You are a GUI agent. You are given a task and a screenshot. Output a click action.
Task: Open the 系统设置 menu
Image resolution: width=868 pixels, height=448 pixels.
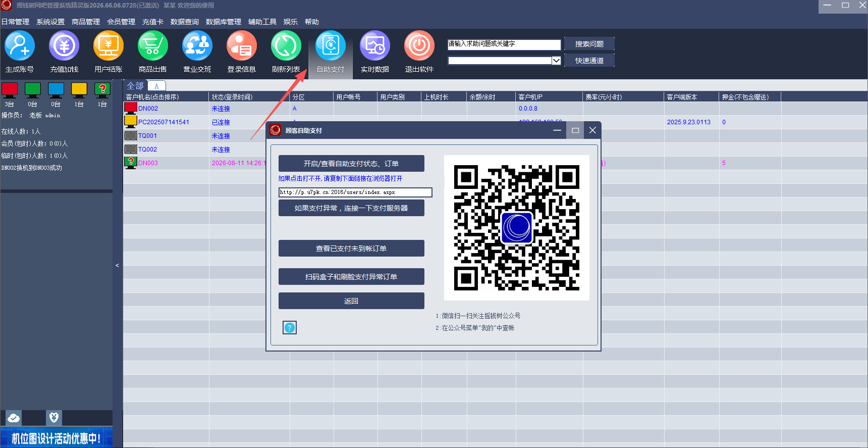[x=50, y=22]
